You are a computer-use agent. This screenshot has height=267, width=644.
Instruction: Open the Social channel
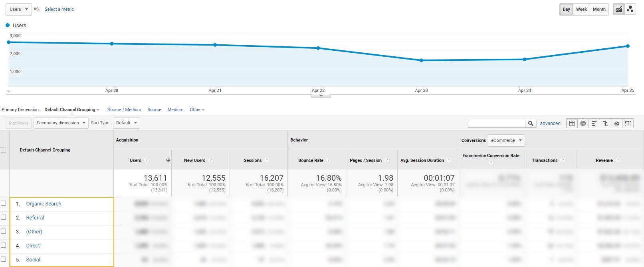tap(33, 260)
